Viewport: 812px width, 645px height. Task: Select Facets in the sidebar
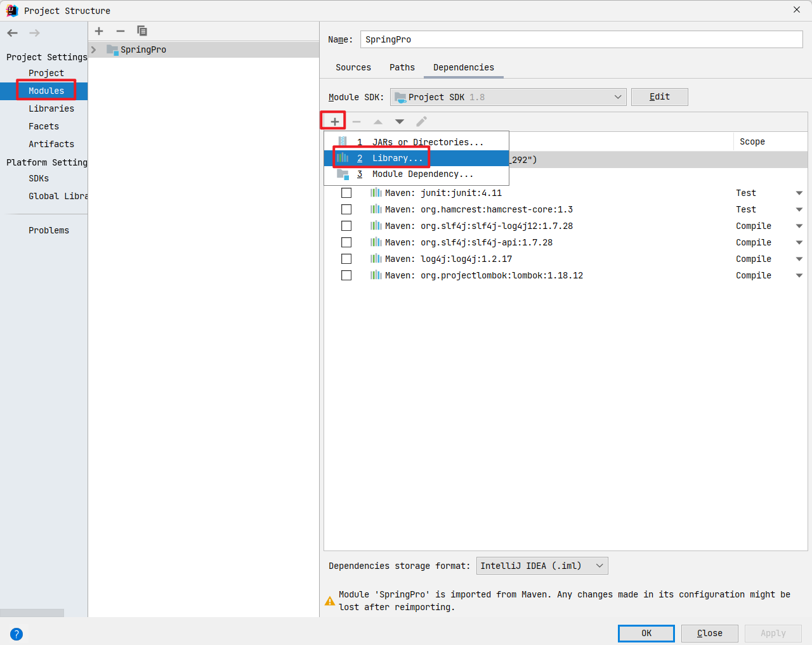(44, 126)
